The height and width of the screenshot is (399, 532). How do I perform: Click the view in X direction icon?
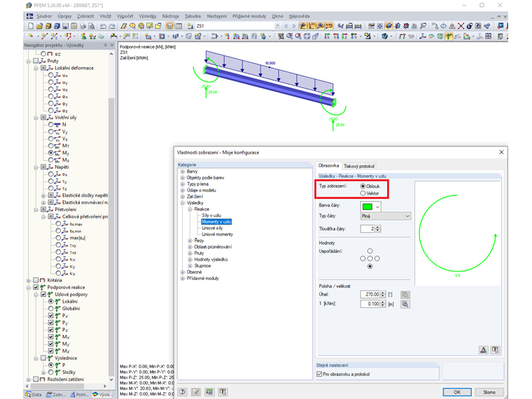(326, 36)
